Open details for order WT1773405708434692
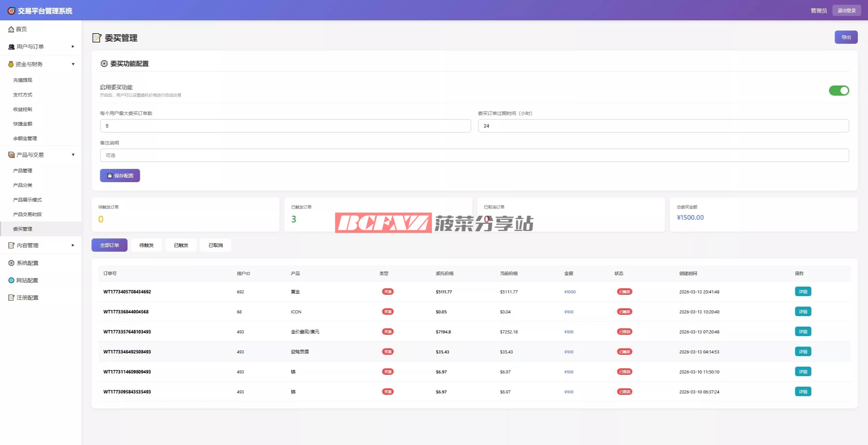 pyautogui.click(x=803, y=292)
